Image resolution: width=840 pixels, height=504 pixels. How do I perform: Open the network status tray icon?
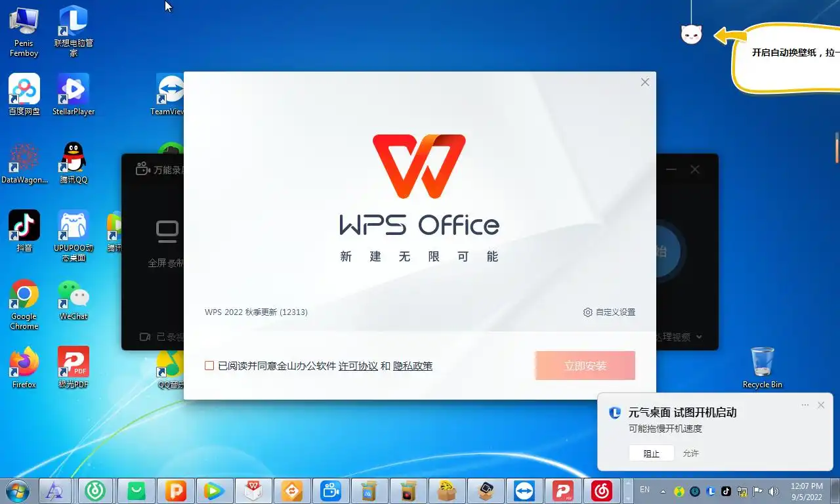(742, 491)
